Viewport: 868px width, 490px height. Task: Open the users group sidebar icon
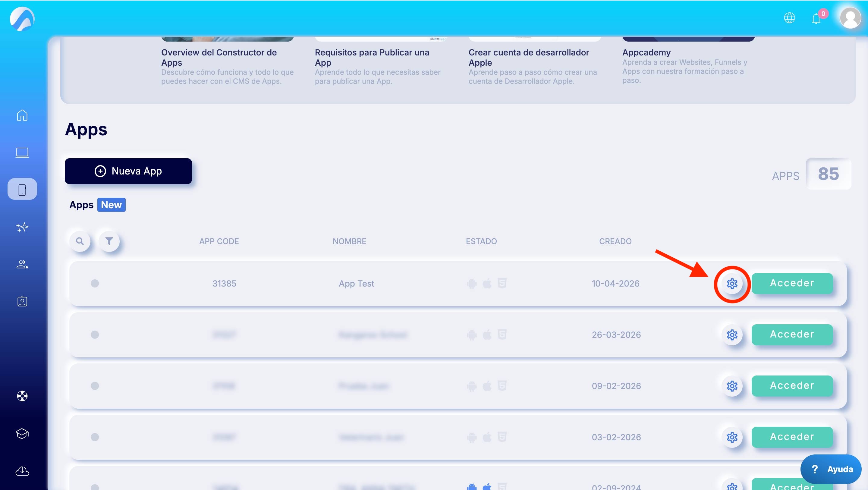[22, 265]
